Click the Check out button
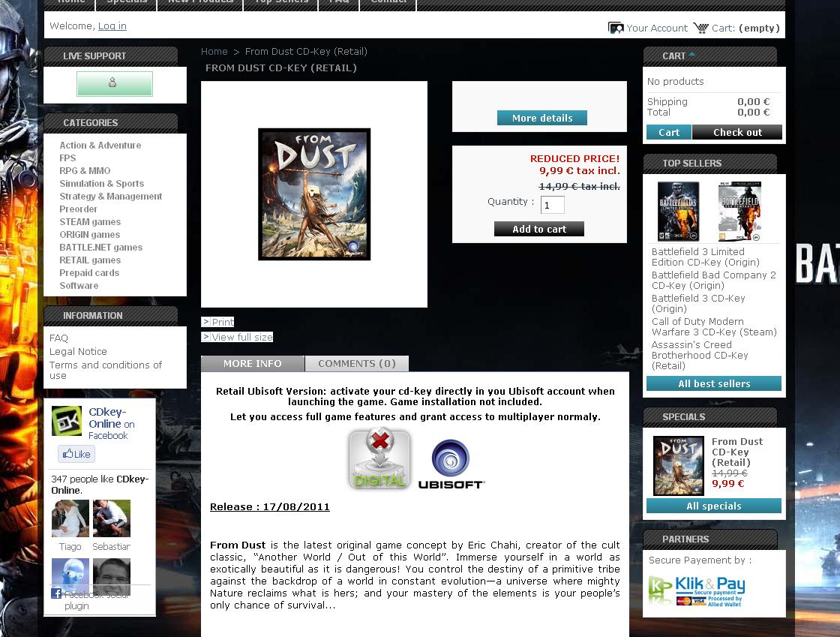840x637 pixels. pos(737,132)
